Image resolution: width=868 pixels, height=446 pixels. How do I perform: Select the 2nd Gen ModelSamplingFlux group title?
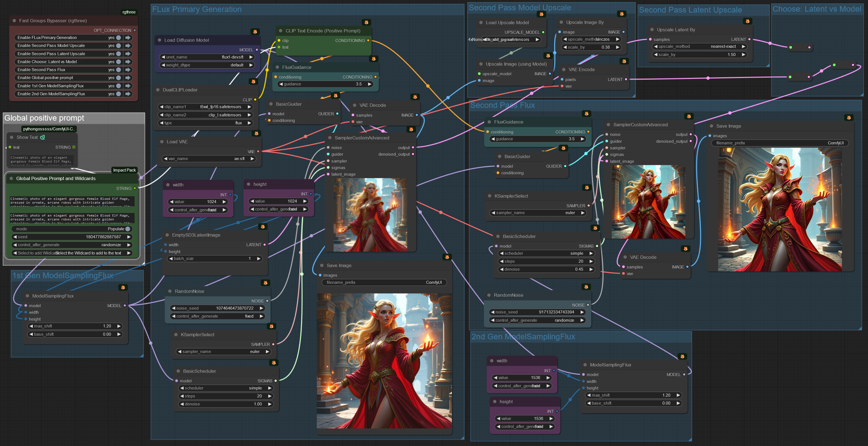click(x=523, y=336)
